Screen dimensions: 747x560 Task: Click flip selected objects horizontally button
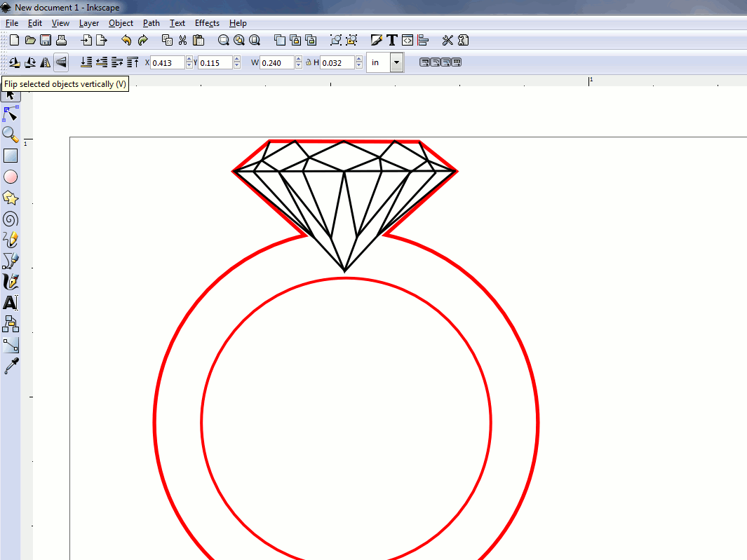point(46,62)
